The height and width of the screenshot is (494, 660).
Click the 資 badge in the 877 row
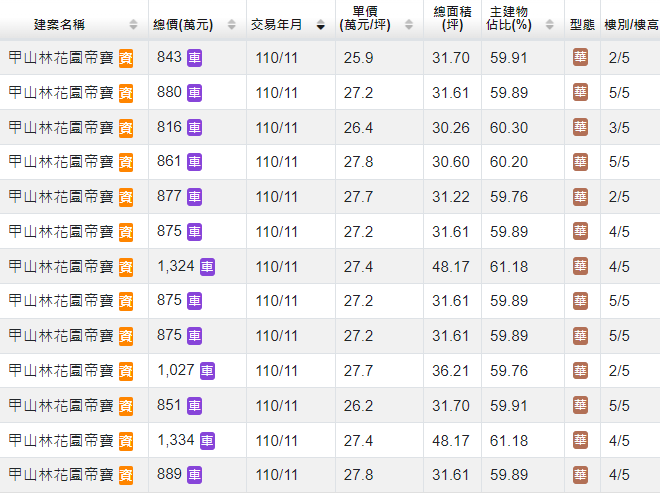tap(126, 197)
